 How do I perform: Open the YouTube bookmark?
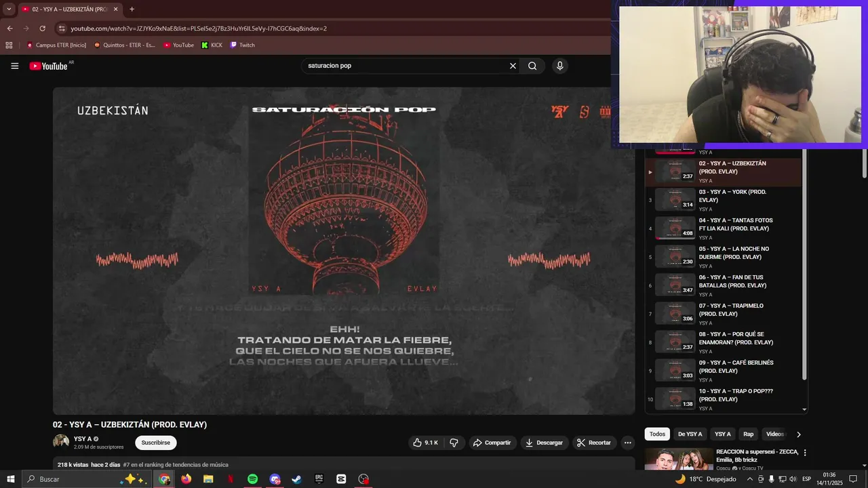(178, 45)
